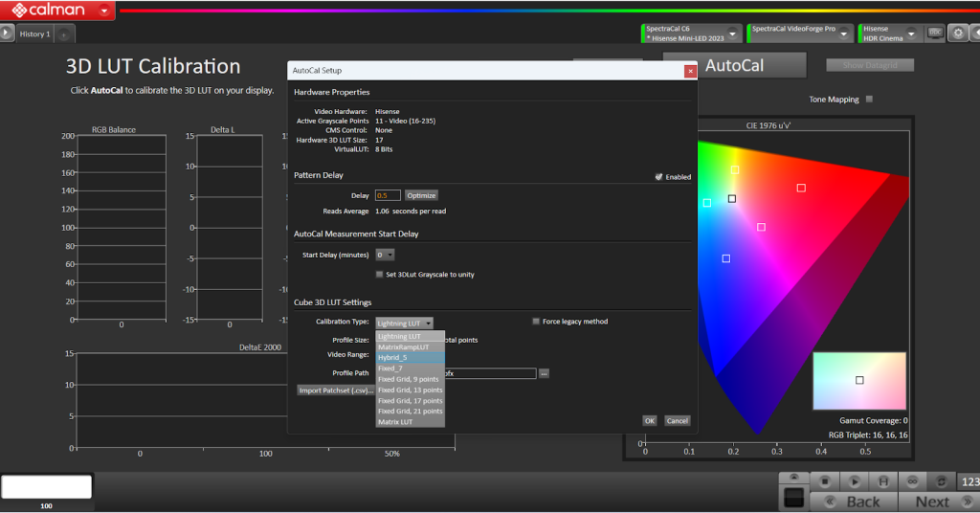Click the H measurement icon
Screen dimensions: 980x513
(883, 481)
